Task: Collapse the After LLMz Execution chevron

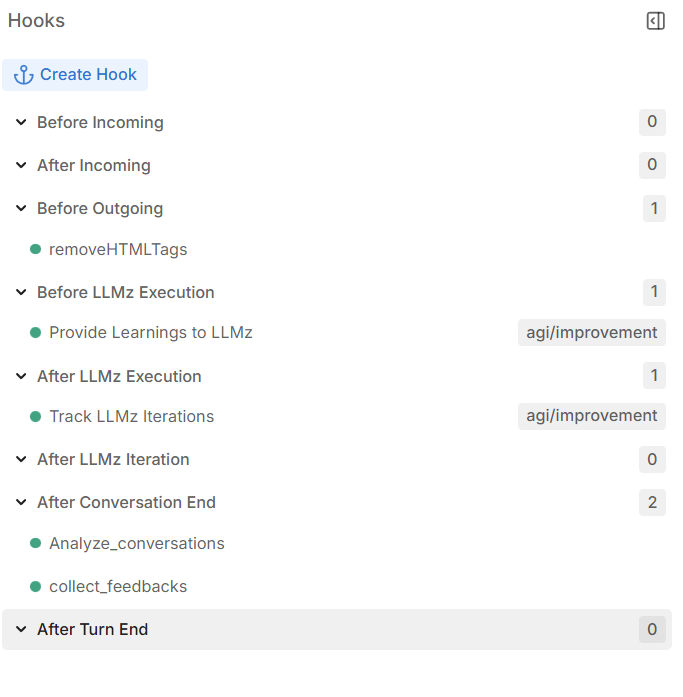Action: pyautogui.click(x=21, y=377)
